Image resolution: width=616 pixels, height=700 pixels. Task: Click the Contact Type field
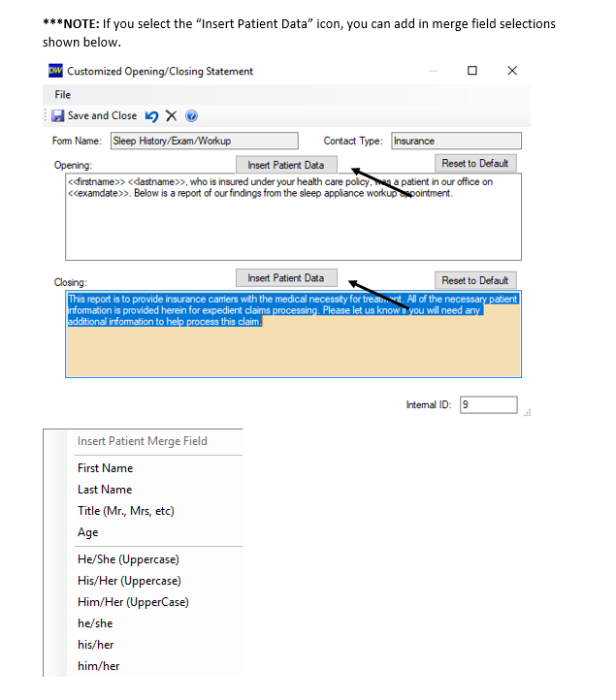tap(456, 141)
